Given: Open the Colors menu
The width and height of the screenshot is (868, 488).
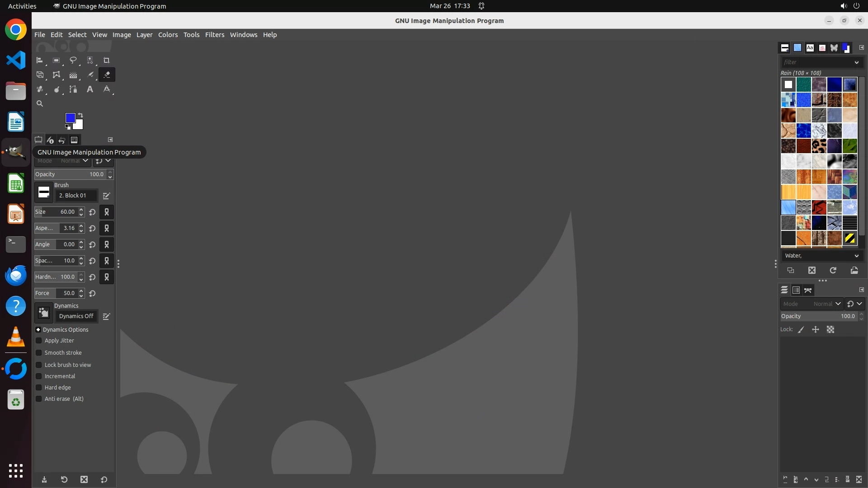Looking at the screenshot, I should [168, 35].
